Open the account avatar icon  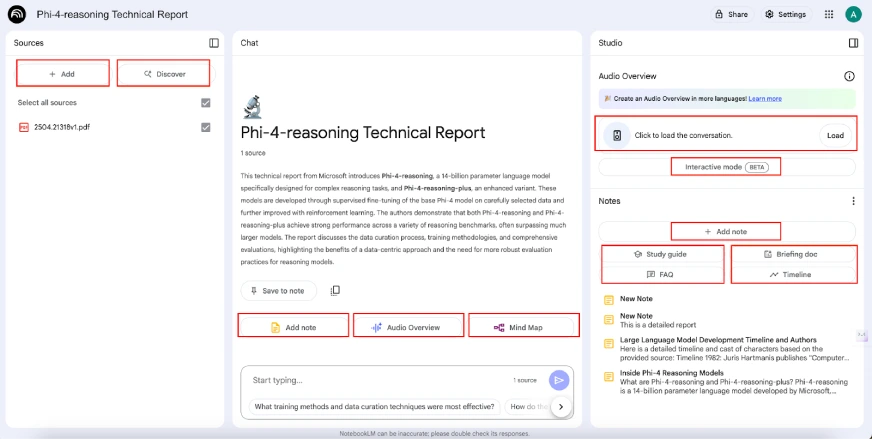[853, 14]
